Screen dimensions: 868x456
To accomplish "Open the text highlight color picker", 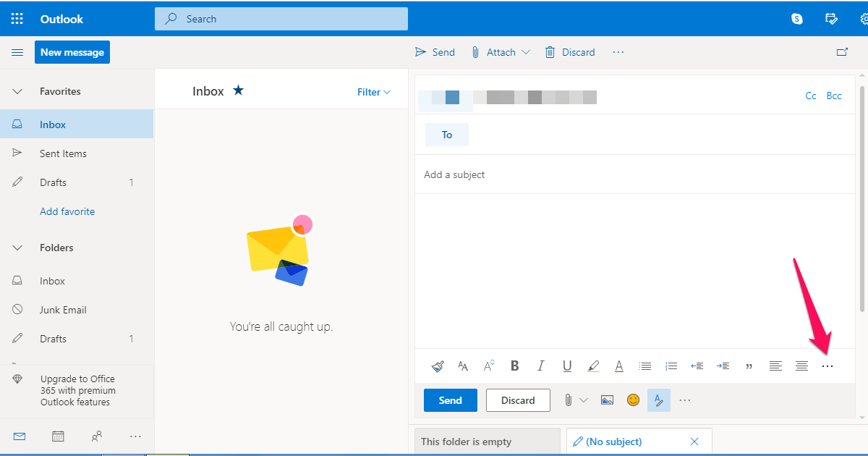I will coord(593,366).
